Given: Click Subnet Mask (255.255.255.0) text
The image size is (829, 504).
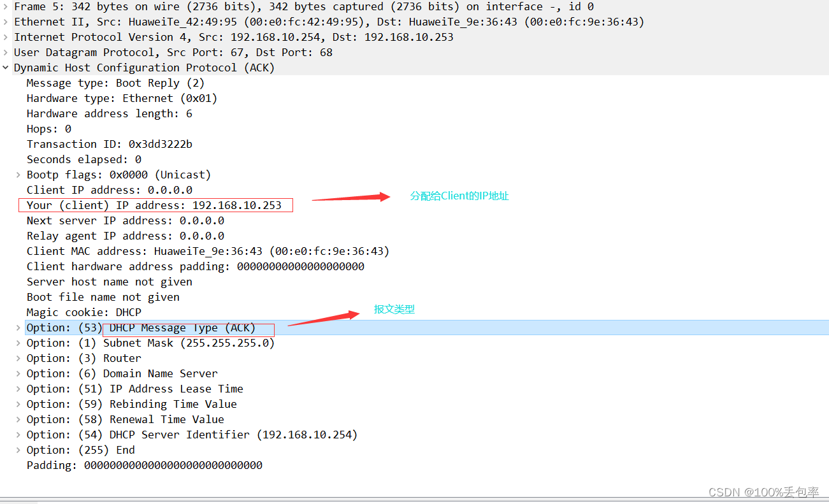Looking at the screenshot, I should pyautogui.click(x=189, y=343).
